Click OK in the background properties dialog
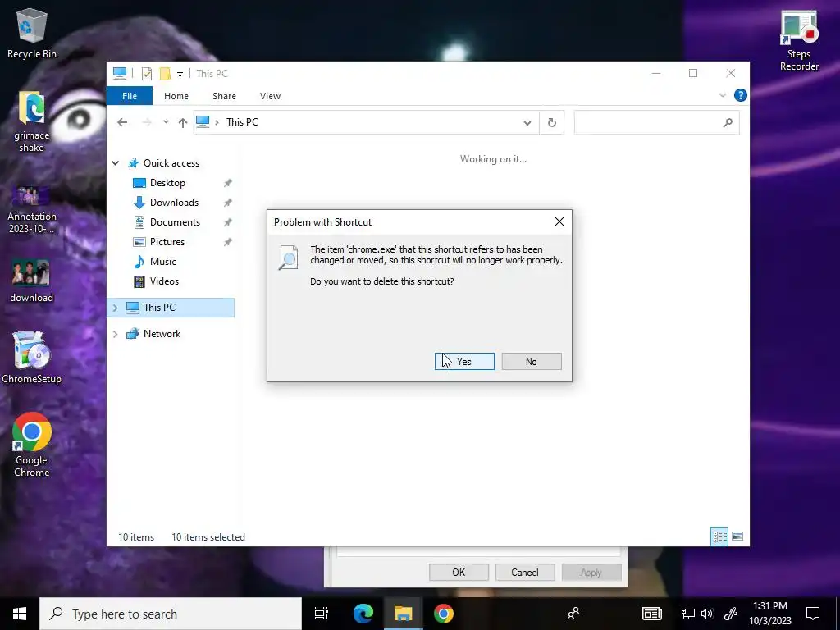Screen dimensions: 840x630 coord(459,572)
